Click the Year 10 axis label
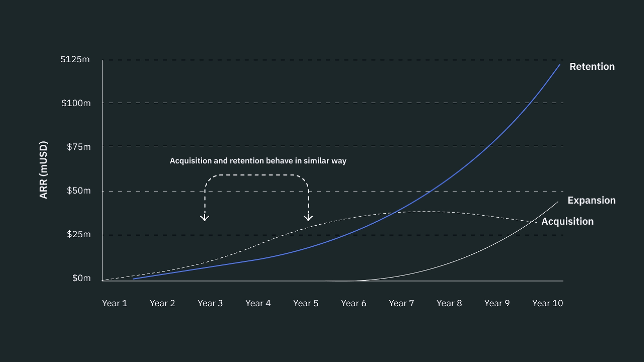Image resolution: width=644 pixels, height=362 pixels. click(547, 303)
